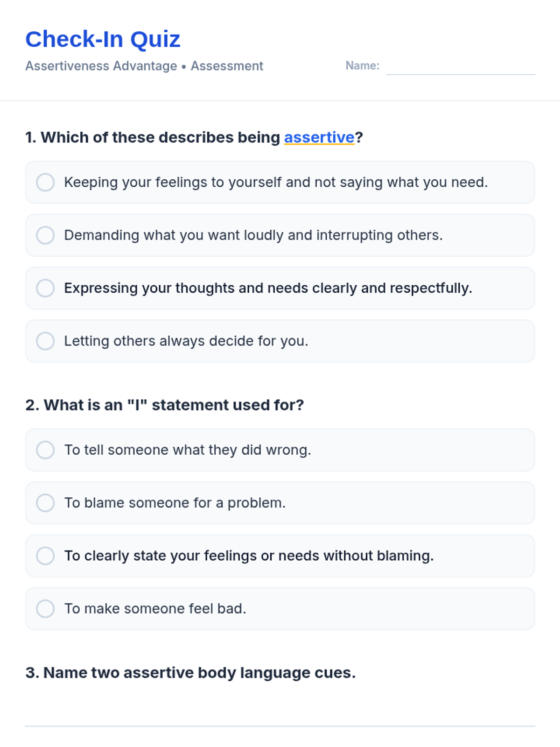
Task: Open the 'assertive' hyperlink in question 1
Action: (x=319, y=138)
